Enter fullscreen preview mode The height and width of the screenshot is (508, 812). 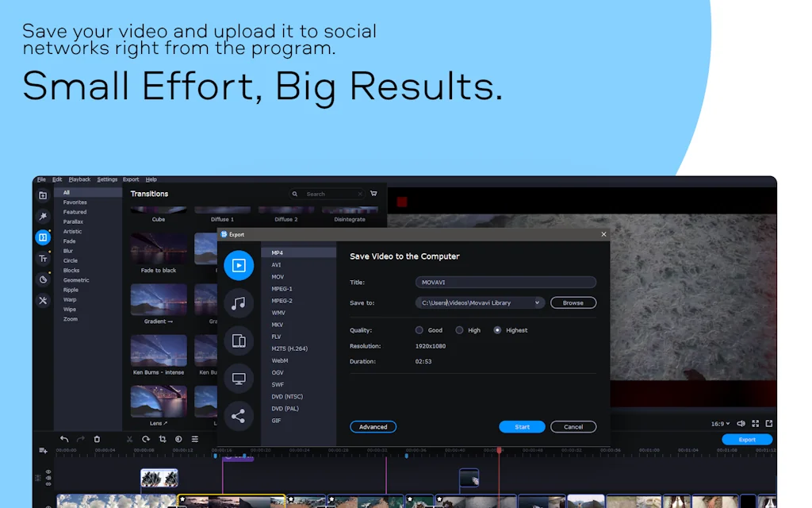[755, 423]
